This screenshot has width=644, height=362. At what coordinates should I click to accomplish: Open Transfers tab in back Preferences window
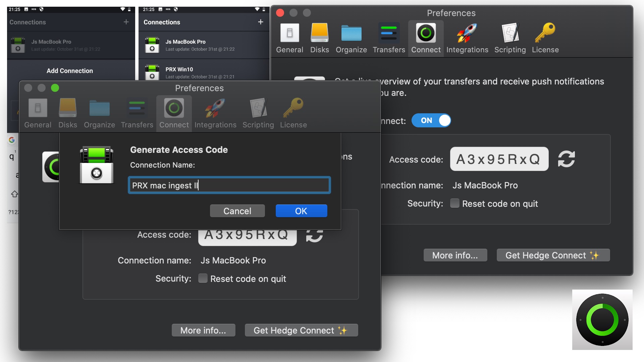coord(389,39)
